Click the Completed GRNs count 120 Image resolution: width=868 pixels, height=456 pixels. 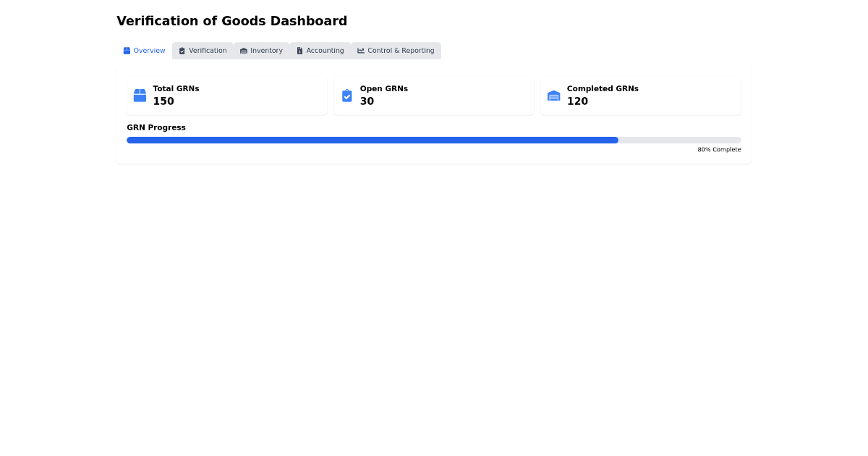point(577,101)
